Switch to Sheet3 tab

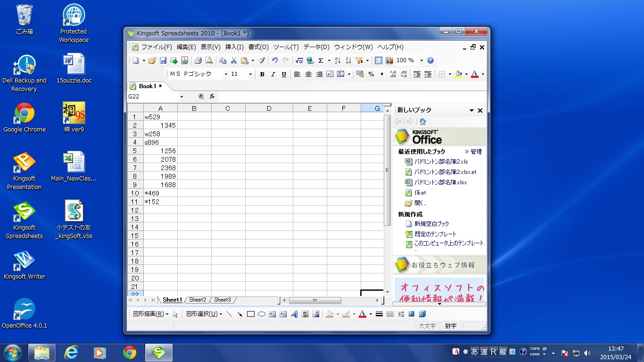point(223,300)
